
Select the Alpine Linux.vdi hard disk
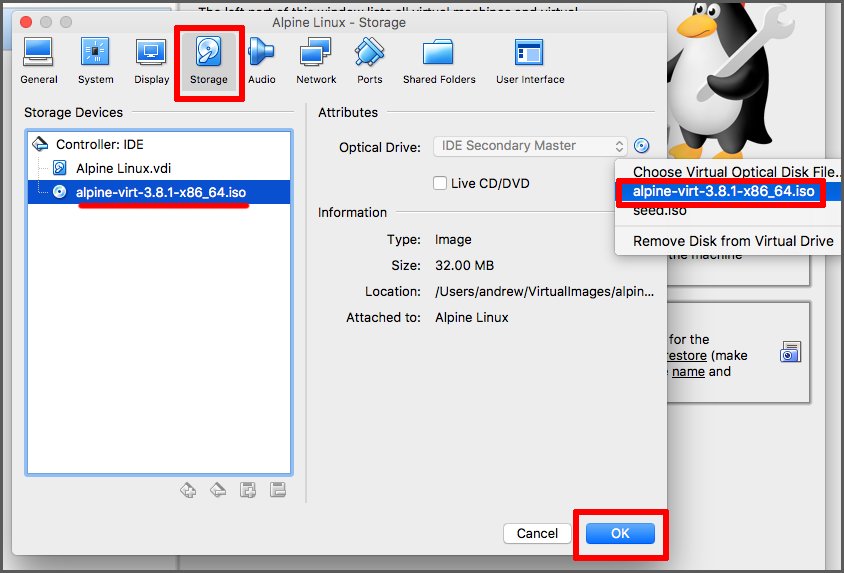click(159, 168)
